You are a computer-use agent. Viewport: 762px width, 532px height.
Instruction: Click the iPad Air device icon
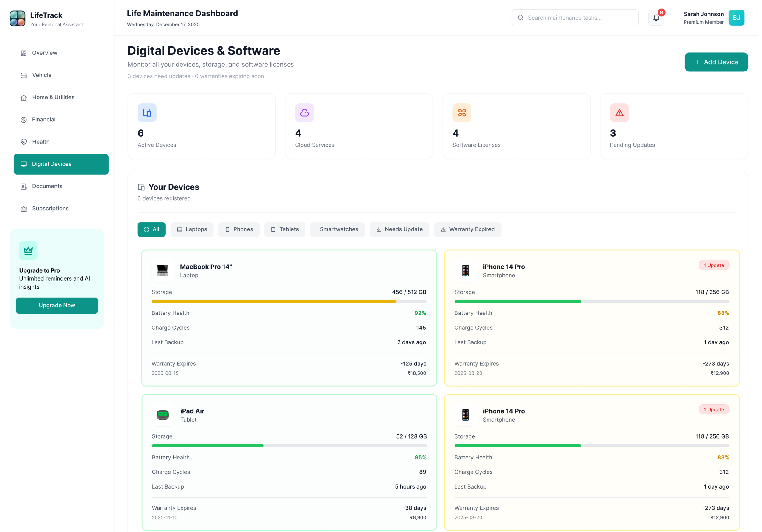click(163, 414)
